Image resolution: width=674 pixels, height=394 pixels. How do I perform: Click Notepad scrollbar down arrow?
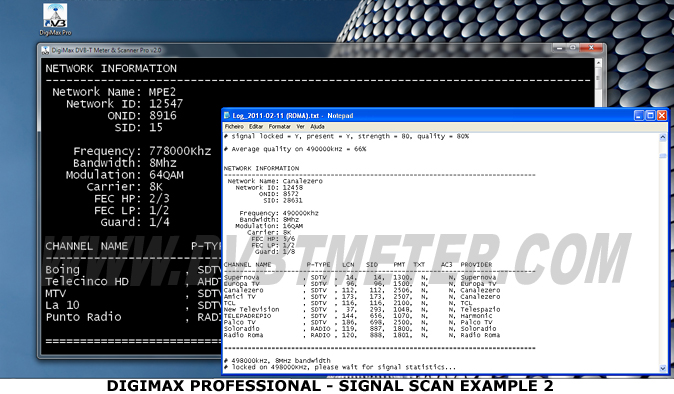pyautogui.click(x=662, y=368)
